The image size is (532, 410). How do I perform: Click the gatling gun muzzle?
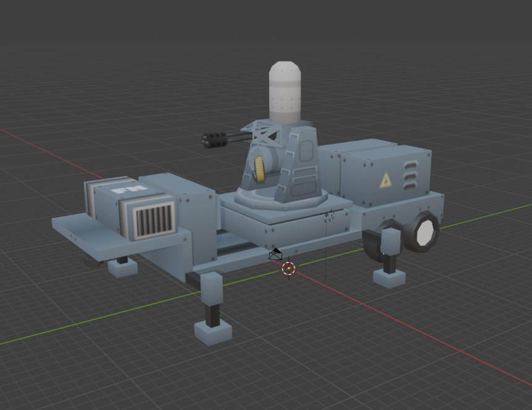(215, 140)
